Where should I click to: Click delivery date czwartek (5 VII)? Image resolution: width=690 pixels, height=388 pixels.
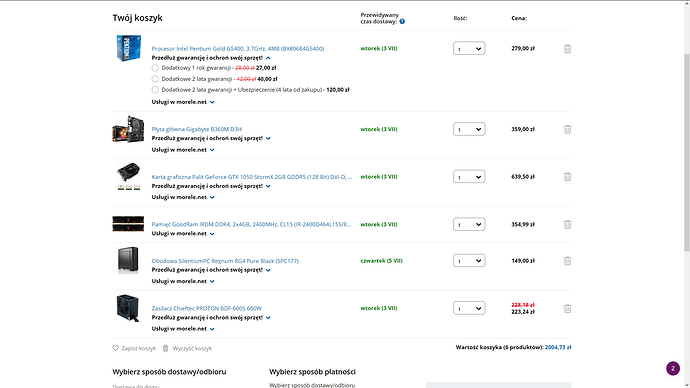coord(382,261)
